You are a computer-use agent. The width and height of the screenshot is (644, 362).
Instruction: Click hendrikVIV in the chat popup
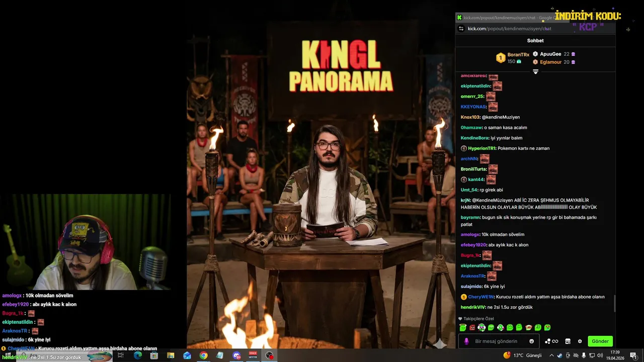click(473, 307)
